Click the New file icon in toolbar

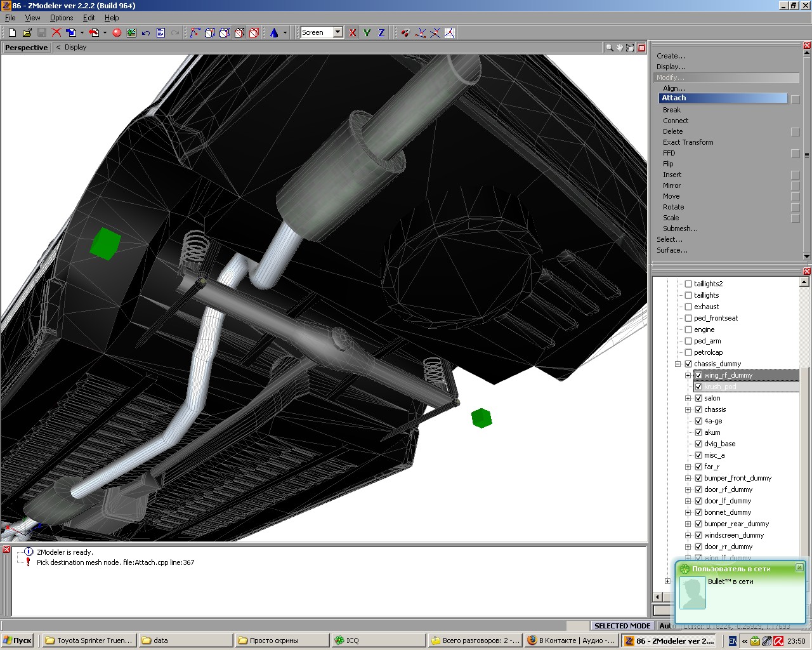tap(12, 32)
